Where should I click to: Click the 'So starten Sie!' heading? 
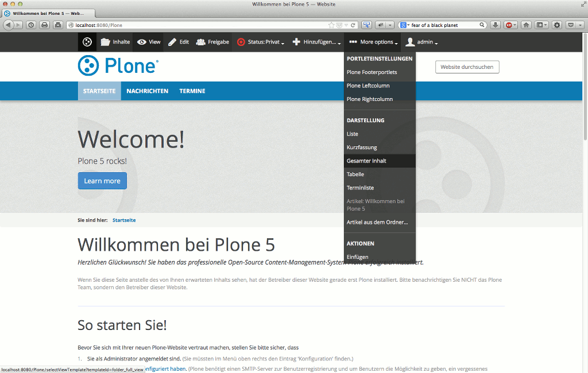pos(122,325)
